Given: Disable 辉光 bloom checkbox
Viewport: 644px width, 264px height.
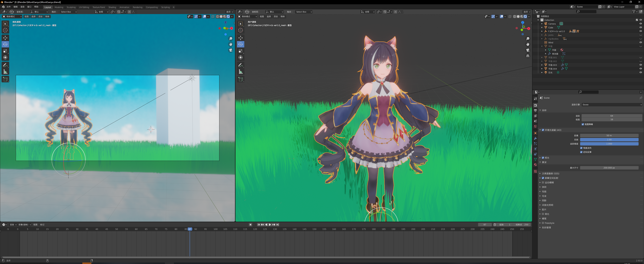Looking at the screenshot, I should point(543,158).
